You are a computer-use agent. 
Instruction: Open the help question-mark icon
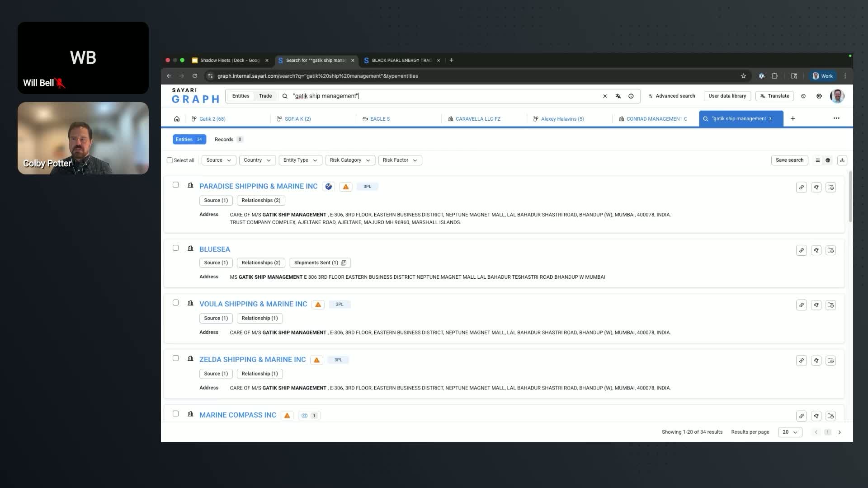pos(803,96)
